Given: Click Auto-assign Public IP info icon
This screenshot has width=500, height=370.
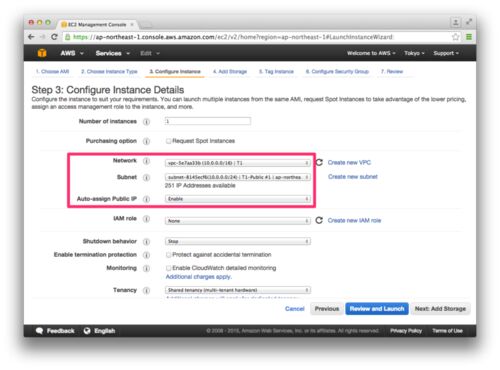Looking at the screenshot, I should tap(146, 199).
